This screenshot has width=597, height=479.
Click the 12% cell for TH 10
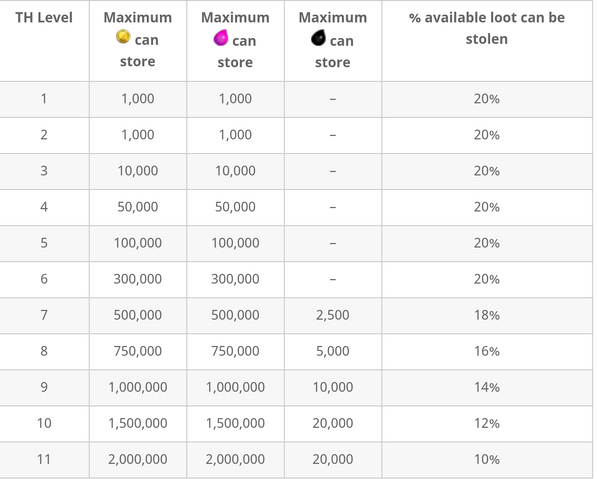pos(487,423)
